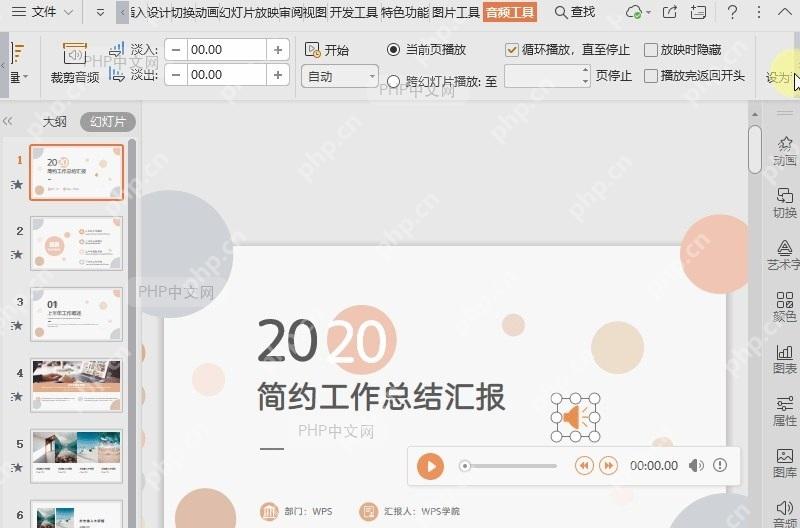The width and height of the screenshot is (800, 528).
Task: Increase 淡入 fade-in value with plus
Action: pyautogui.click(x=278, y=49)
